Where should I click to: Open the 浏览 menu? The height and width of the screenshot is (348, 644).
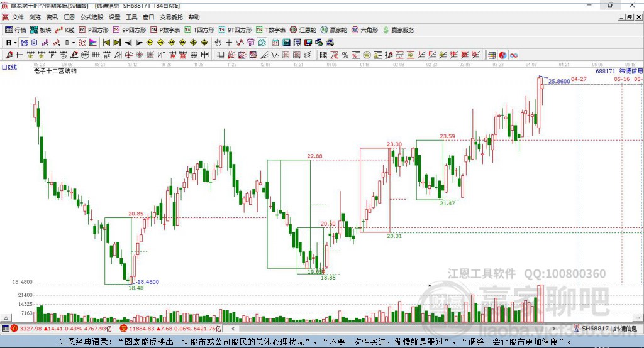(x=35, y=17)
